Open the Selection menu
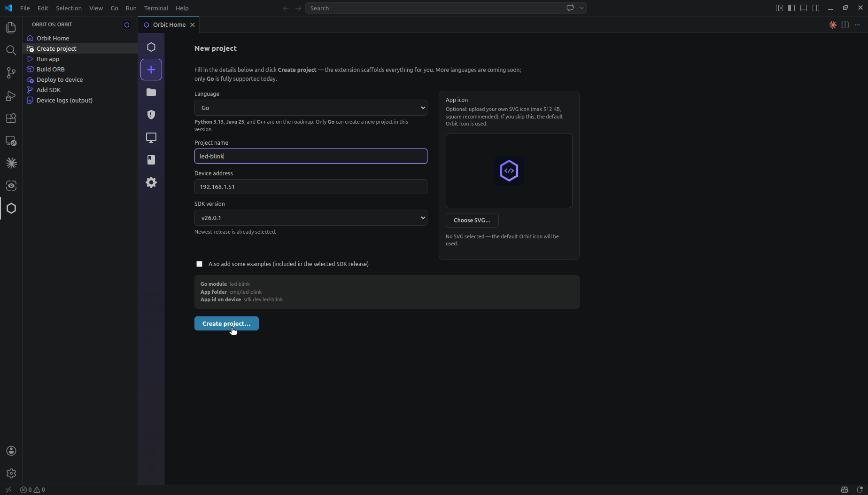This screenshot has height=495, width=868. 69,8
